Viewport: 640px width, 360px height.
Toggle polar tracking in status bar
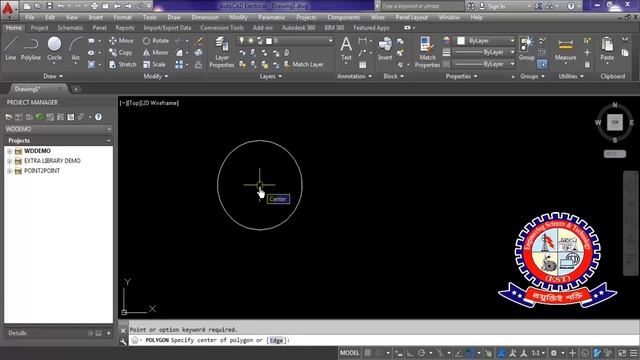coord(422,353)
